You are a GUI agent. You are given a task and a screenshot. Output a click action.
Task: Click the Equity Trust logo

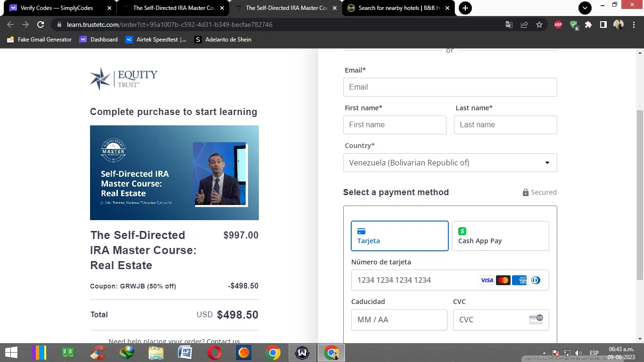pos(124,78)
